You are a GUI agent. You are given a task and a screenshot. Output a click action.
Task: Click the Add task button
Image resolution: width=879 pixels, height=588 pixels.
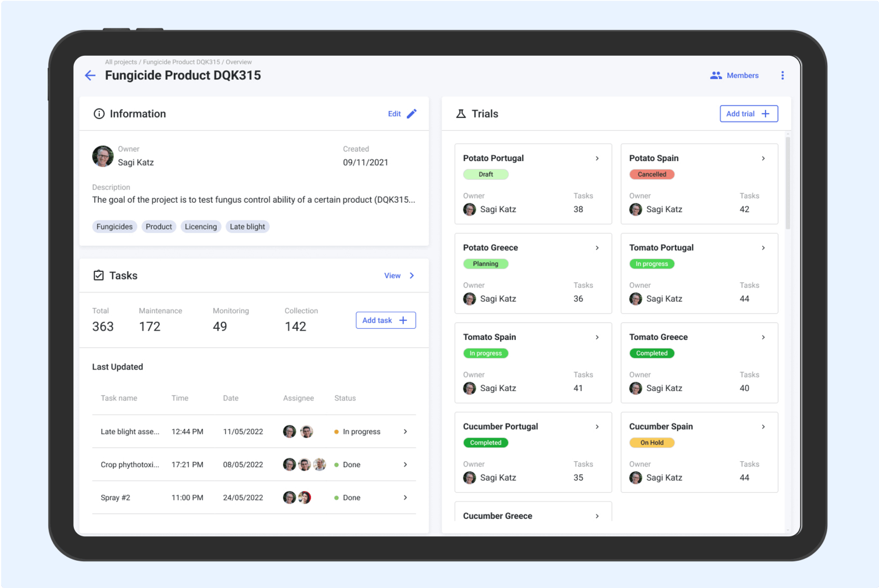click(386, 320)
